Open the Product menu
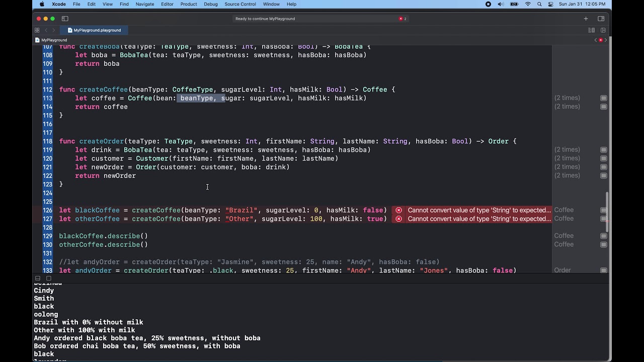The height and width of the screenshot is (362, 644). 189,4
